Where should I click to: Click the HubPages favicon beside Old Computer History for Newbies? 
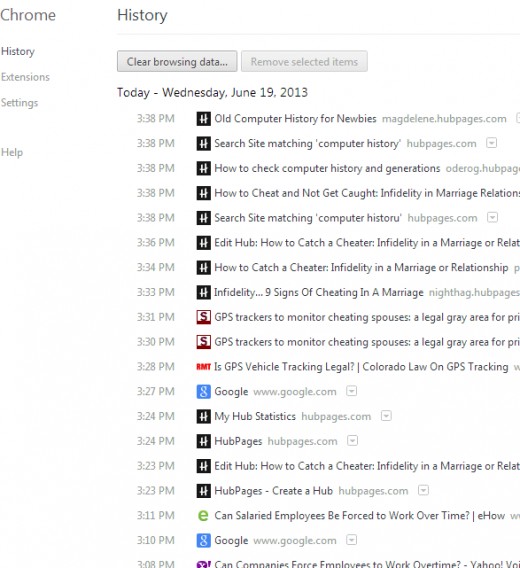[x=203, y=119]
